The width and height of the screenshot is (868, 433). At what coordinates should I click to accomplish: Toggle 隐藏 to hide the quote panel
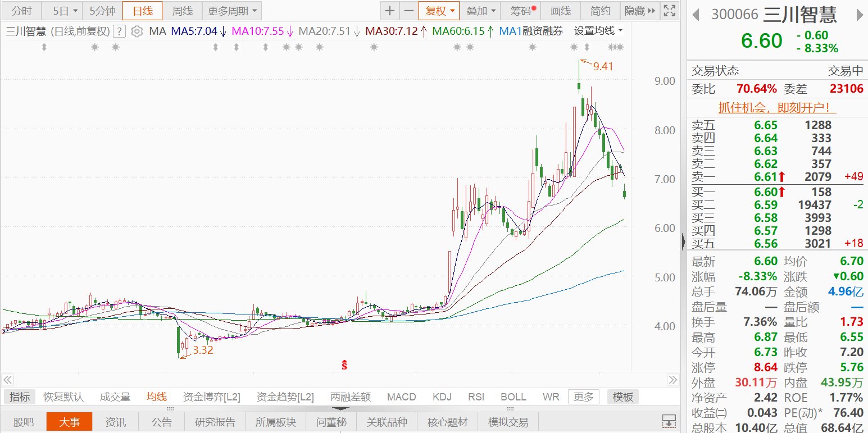coord(635,10)
